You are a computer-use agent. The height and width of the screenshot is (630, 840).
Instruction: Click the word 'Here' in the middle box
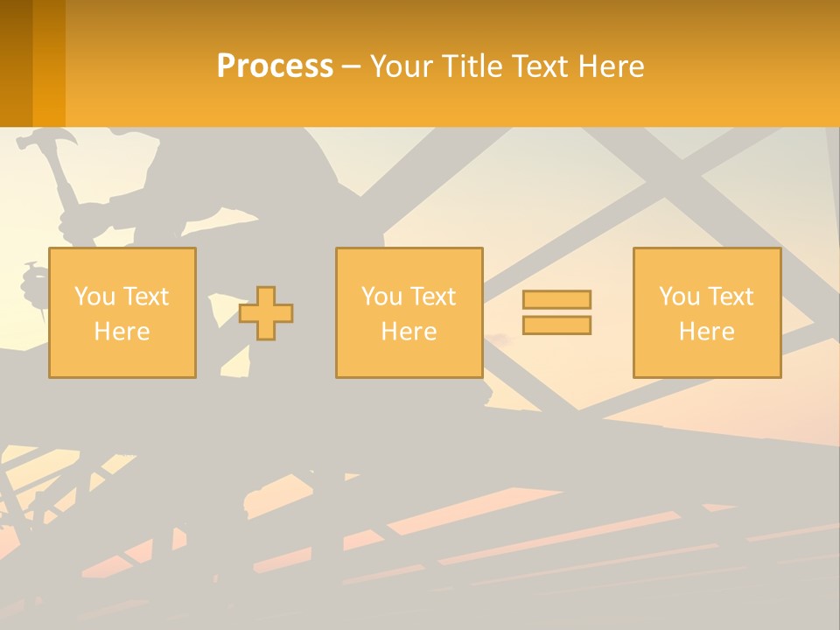pyautogui.click(x=409, y=332)
